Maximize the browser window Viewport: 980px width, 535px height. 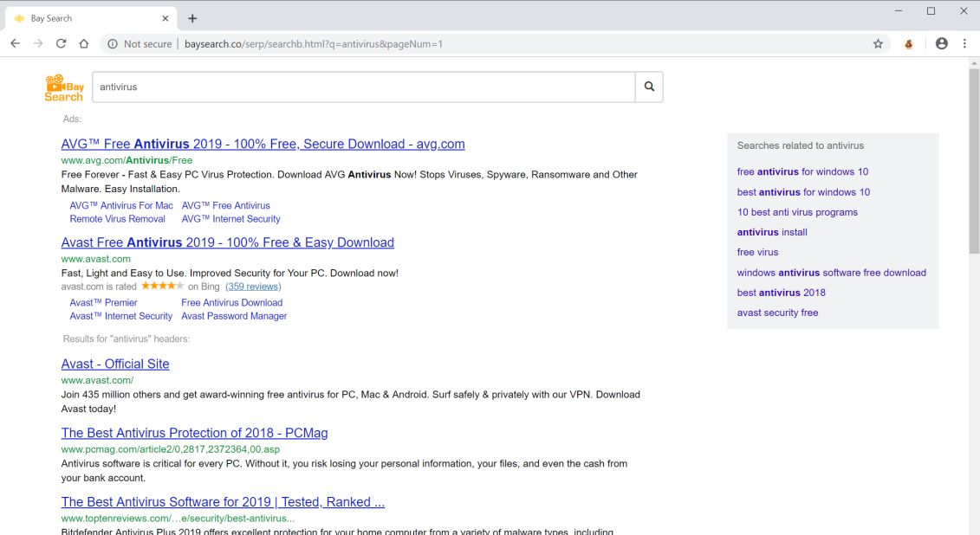tap(931, 11)
